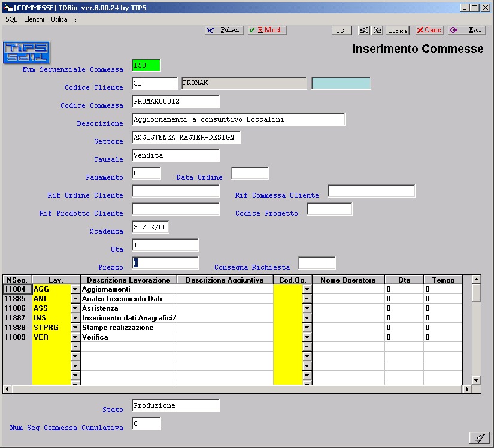Click the Canc. delete button

(430, 30)
